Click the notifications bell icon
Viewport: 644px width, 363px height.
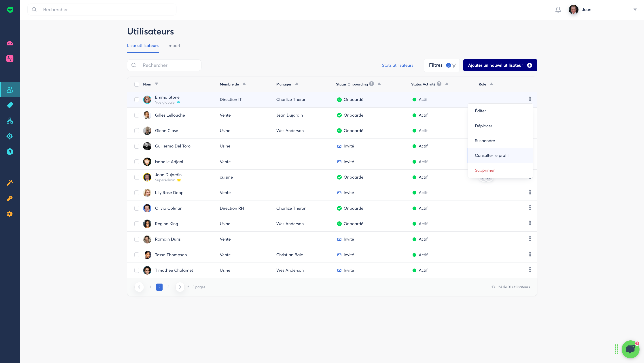(558, 9)
